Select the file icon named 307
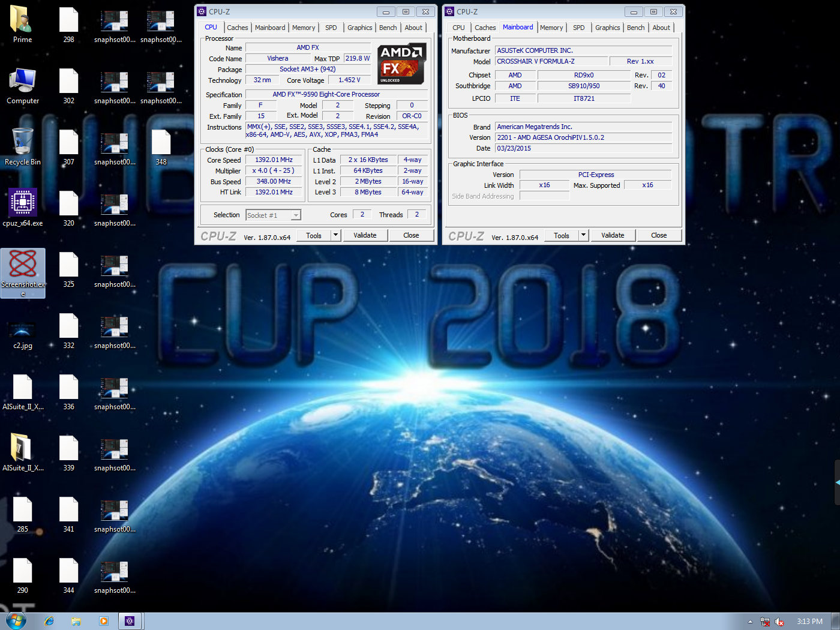Screen dimensions: 840x630 (69, 146)
